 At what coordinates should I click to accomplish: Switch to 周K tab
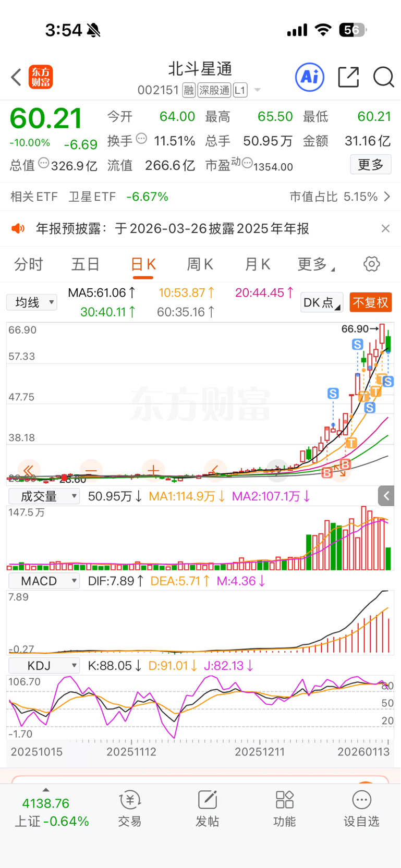200,264
